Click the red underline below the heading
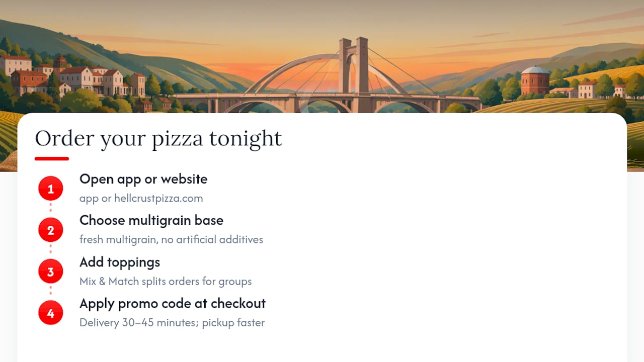The height and width of the screenshot is (362, 644). (x=52, y=159)
